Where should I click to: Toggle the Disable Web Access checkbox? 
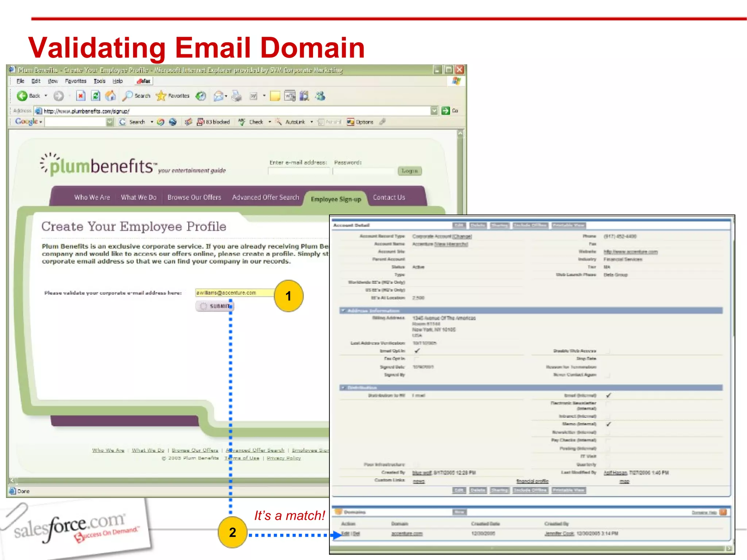tap(608, 351)
